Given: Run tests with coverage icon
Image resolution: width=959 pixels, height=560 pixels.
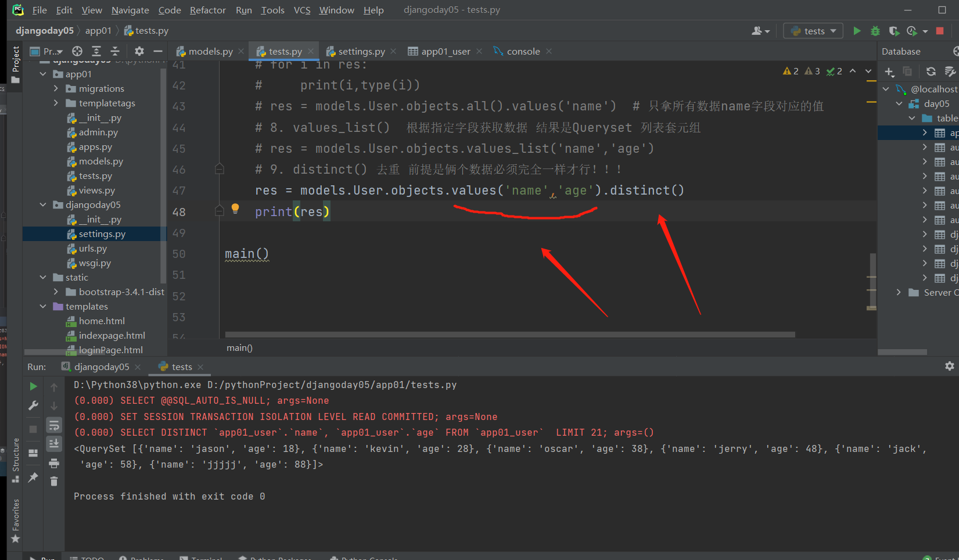Looking at the screenshot, I should pyautogui.click(x=894, y=31).
